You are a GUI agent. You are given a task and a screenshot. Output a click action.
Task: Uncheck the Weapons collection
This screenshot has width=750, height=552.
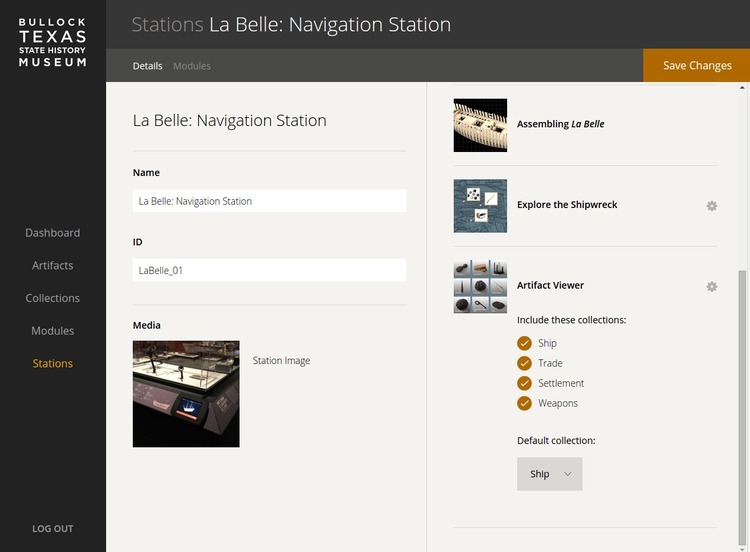point(524,403)
